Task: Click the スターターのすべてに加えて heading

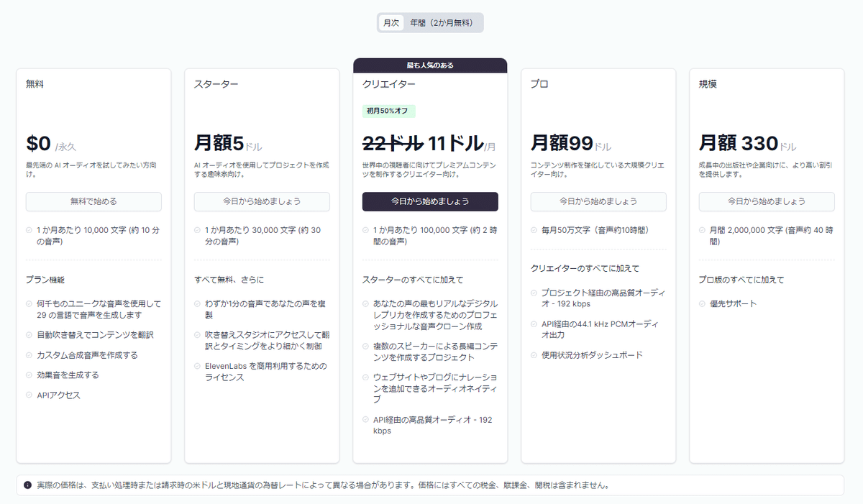Action: 413,280
